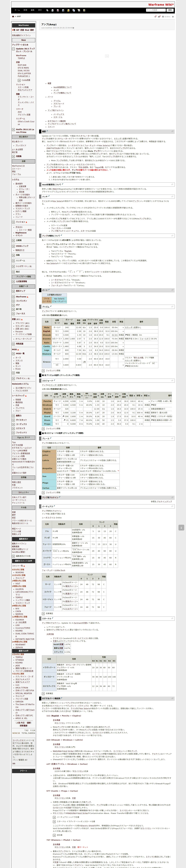Expand the ミッション sidebar section
Image resolution: width=186 pixels, height=868 pixels.
(x=13, y=222)
